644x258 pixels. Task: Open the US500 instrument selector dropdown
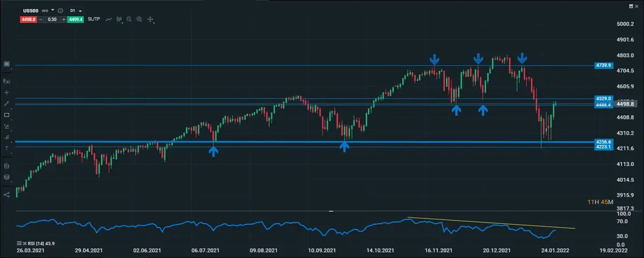[x=53, y=10]
